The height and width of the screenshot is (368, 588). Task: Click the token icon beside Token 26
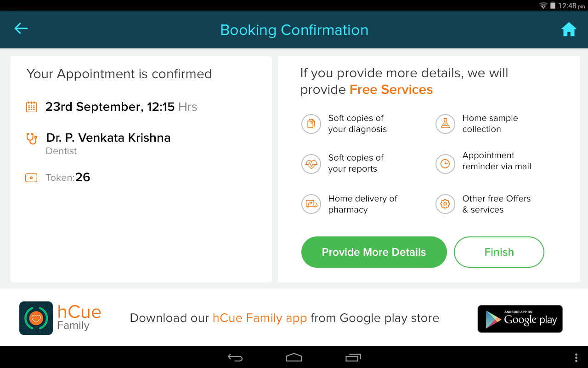click(31, 178)
